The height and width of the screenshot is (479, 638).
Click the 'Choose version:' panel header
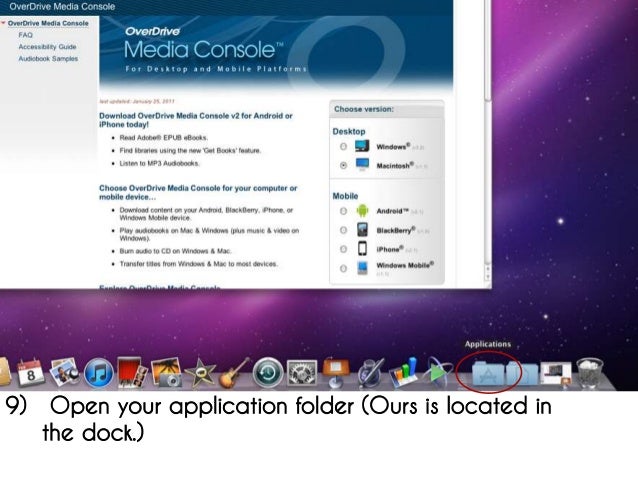364,109
